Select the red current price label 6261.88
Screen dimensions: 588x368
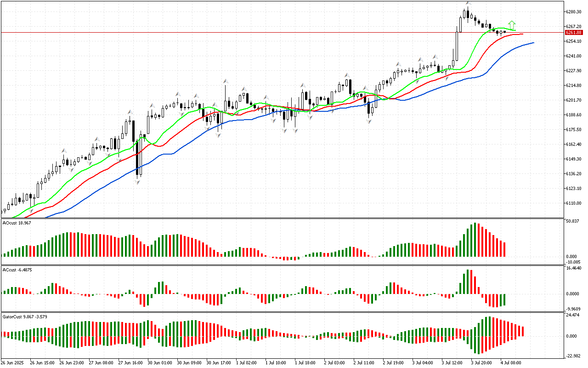pyautogui.click(x=574, y=33)
